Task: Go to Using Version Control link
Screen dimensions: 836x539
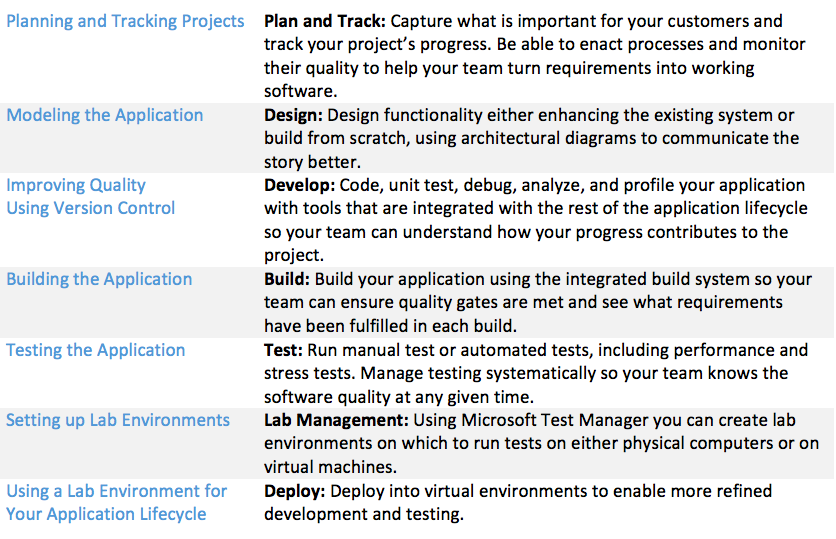Action: (90, 208)
